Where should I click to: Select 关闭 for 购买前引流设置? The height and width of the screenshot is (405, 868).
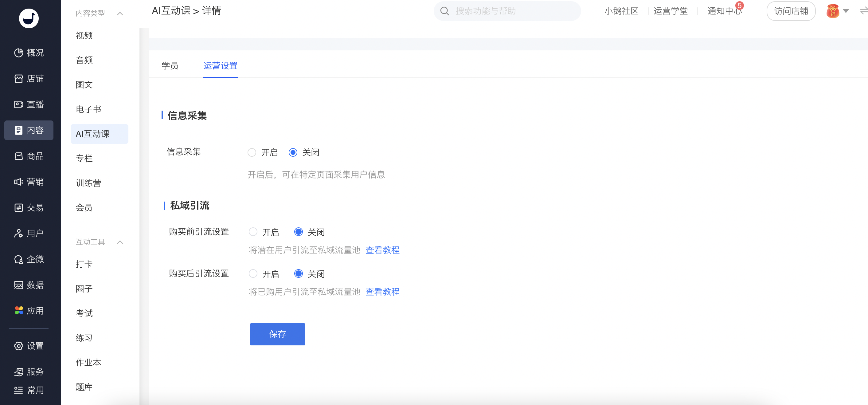pyautogui.click(x=298, y=232)
